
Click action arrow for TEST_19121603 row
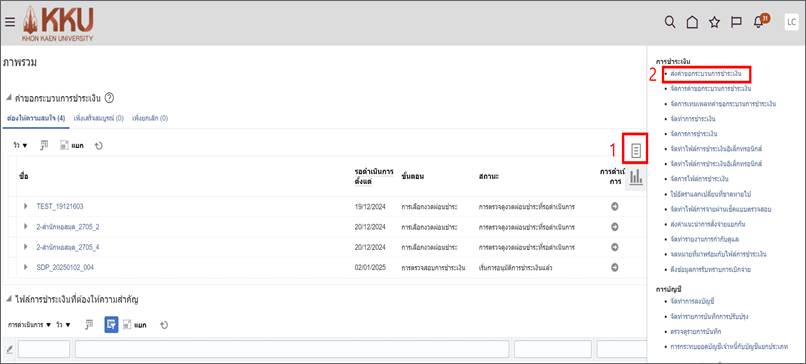pos(614,206)
